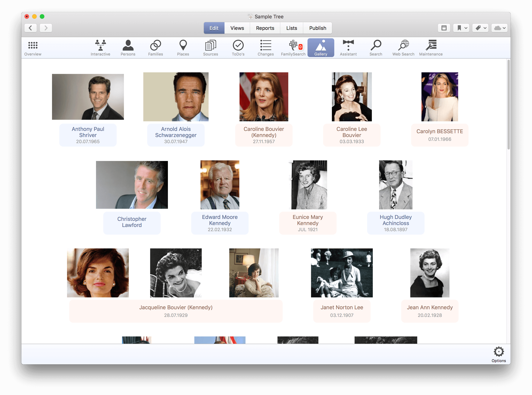Expand the bookmarks dropdown

[461, 28]
